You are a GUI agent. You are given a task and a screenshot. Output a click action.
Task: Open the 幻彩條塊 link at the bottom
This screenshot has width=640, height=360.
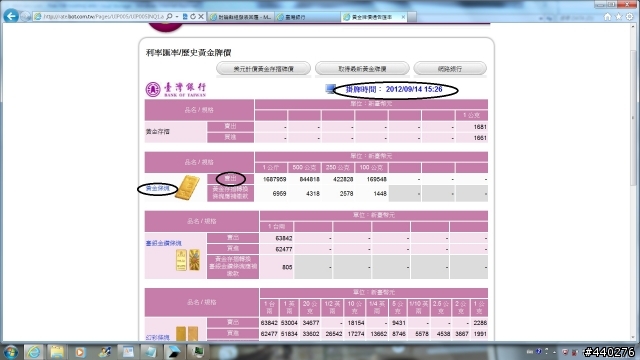click(158, 338)
